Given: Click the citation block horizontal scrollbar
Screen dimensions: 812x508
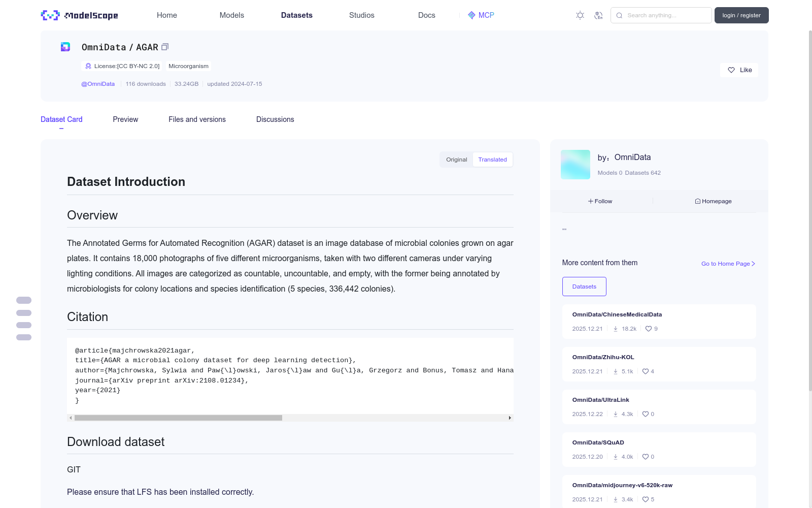Looking at the screenshot, I should point(178,418).
